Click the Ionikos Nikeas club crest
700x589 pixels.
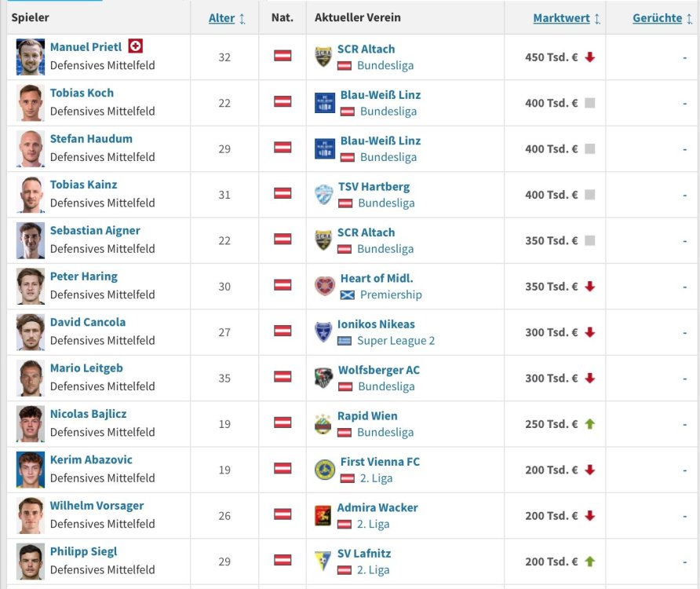[323, 332]
